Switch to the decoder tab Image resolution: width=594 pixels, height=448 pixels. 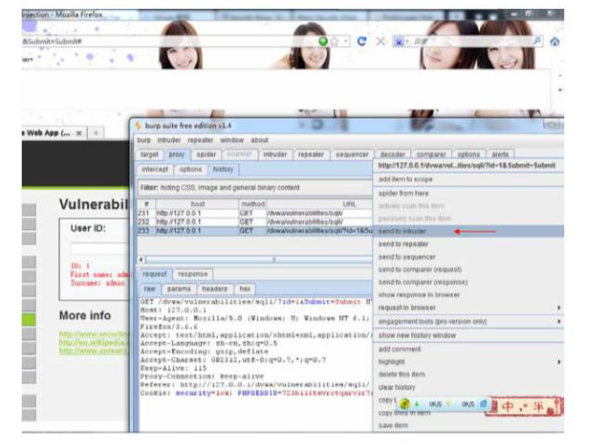pos(392,155)
